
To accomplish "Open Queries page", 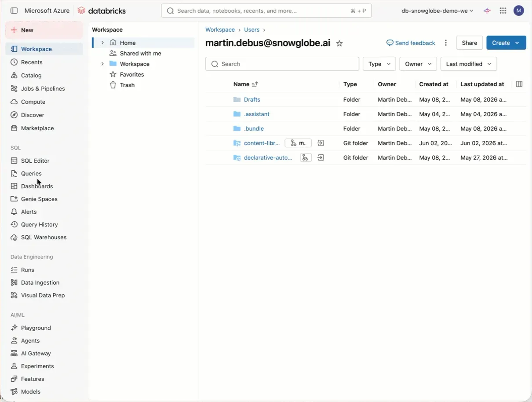I will click(44, 173).
